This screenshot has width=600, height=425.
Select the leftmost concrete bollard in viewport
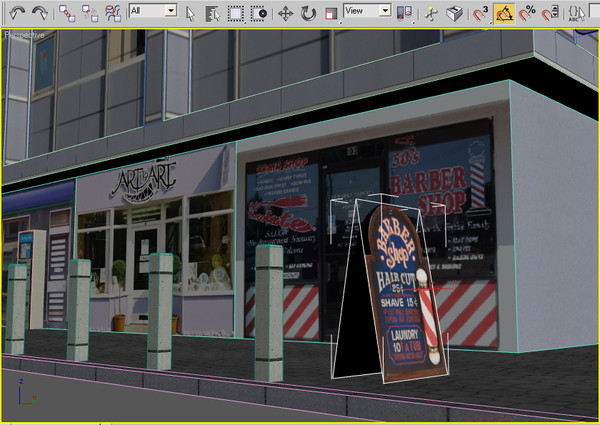16,308
